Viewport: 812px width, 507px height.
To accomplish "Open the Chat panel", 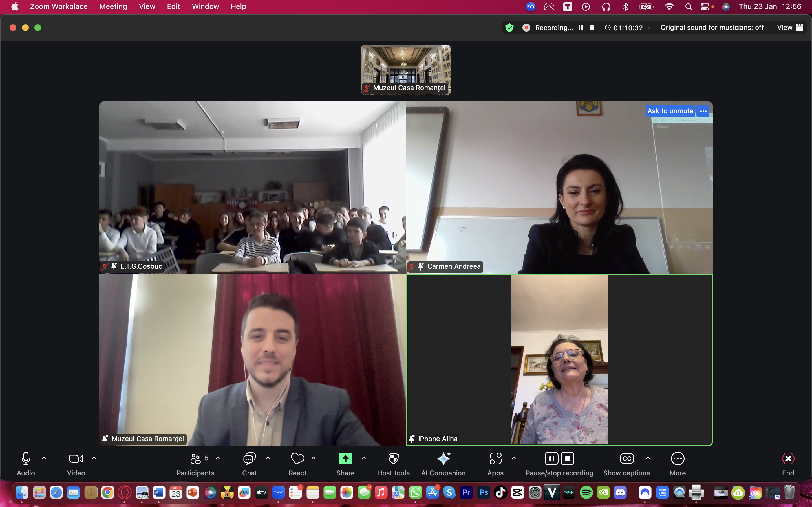I will click(249, 459).
